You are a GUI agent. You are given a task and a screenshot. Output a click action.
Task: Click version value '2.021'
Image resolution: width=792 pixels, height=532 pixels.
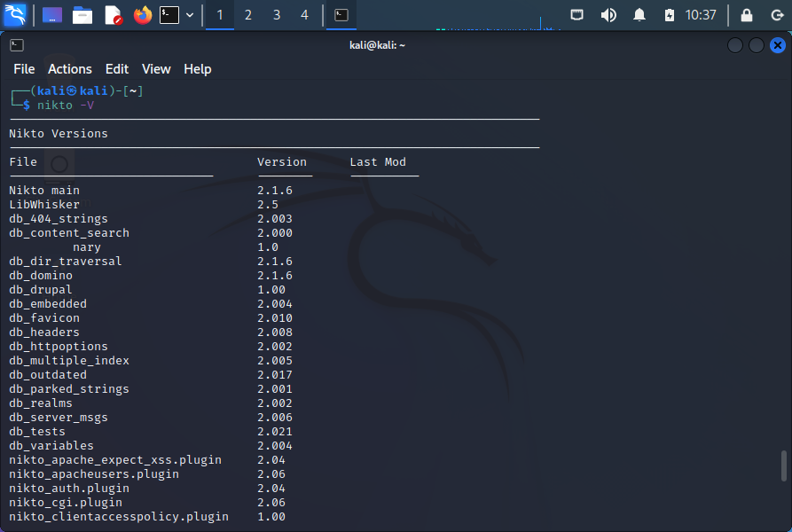(x=275, y=432)
